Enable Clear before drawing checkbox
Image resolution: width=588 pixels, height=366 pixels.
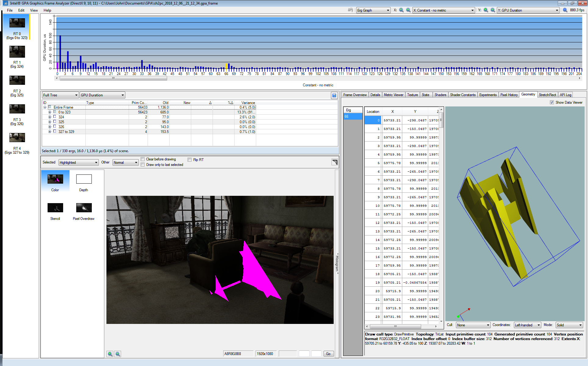pyautogui.click(x=142, y=159)
